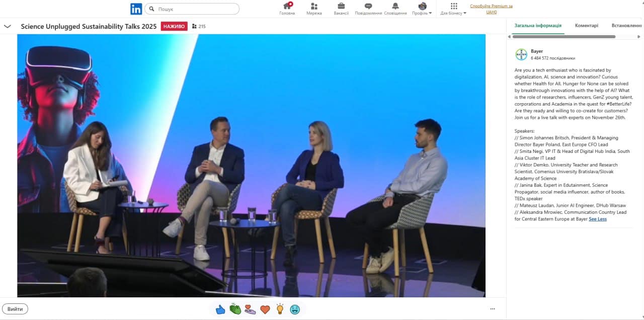The image size is (644, 320).
Task: React with the blue thumbs-up Like
Action: [220, 309]
